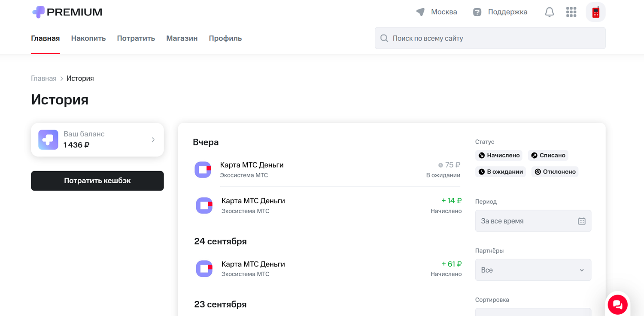
Task: Click the red phone profile avatar
Action: [x=595, y=12]
